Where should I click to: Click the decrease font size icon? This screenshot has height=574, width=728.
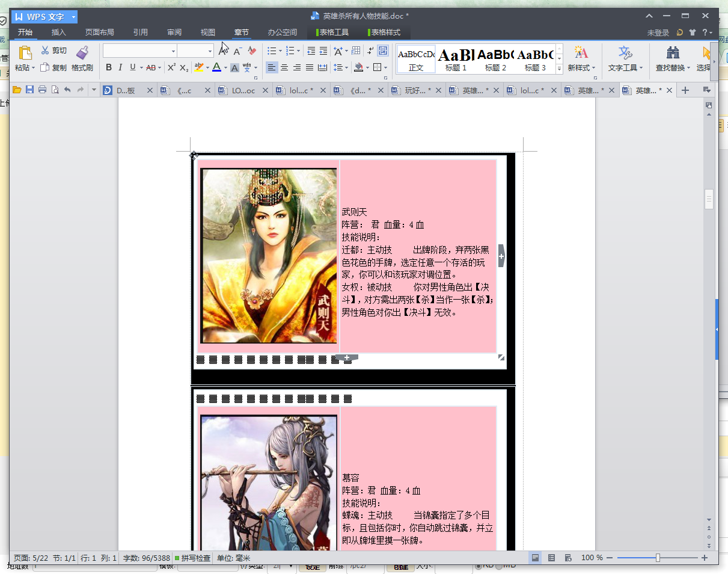coord(238,51)
